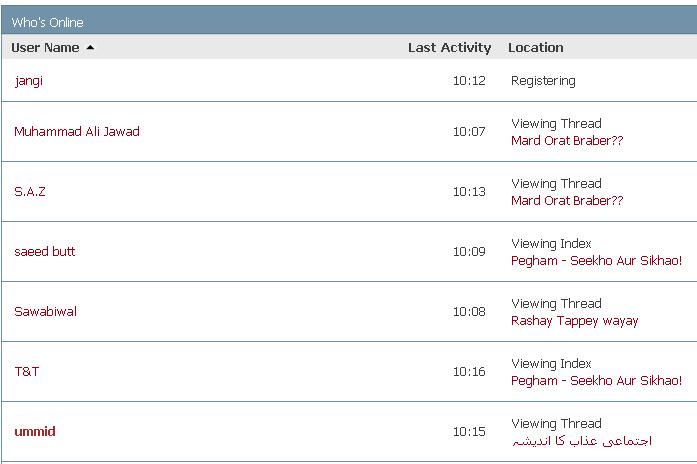Open the ummid user profile
This screenshot has width=697, height=464.
(35, 431)
